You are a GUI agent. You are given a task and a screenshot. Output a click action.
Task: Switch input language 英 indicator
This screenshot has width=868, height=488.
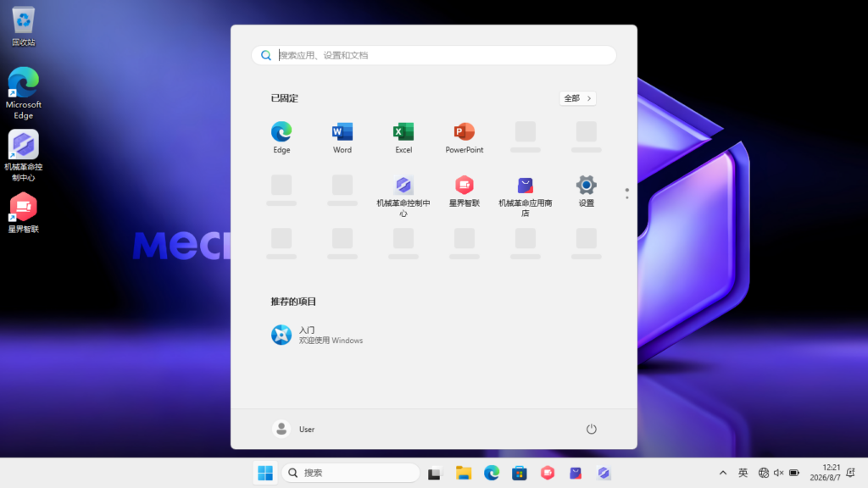point(743,473)
